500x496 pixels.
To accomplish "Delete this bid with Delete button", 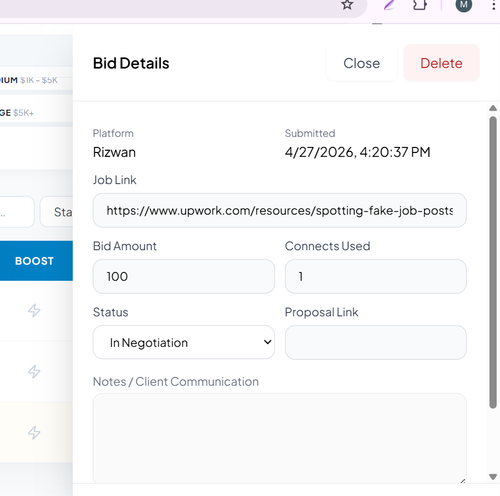I will tap(441, 63).
